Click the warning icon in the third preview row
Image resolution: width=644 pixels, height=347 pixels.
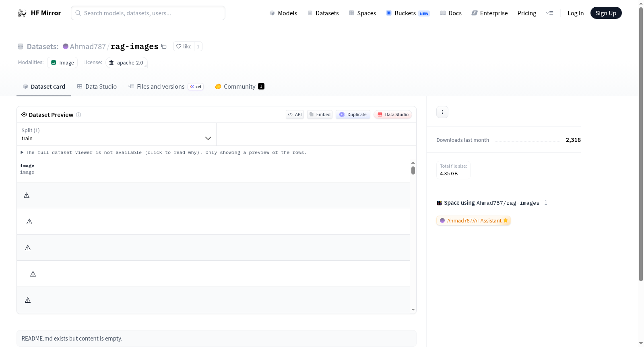[x=28, y=248]
